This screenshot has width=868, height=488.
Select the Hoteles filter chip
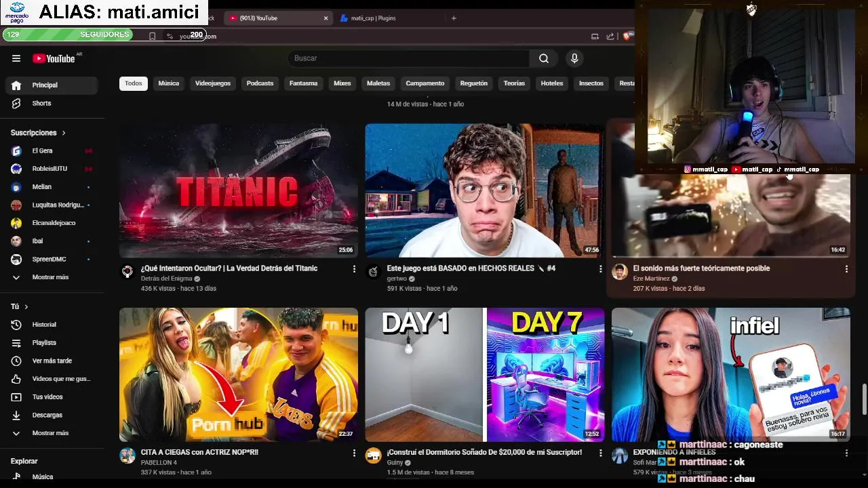[x=552, y=83]
